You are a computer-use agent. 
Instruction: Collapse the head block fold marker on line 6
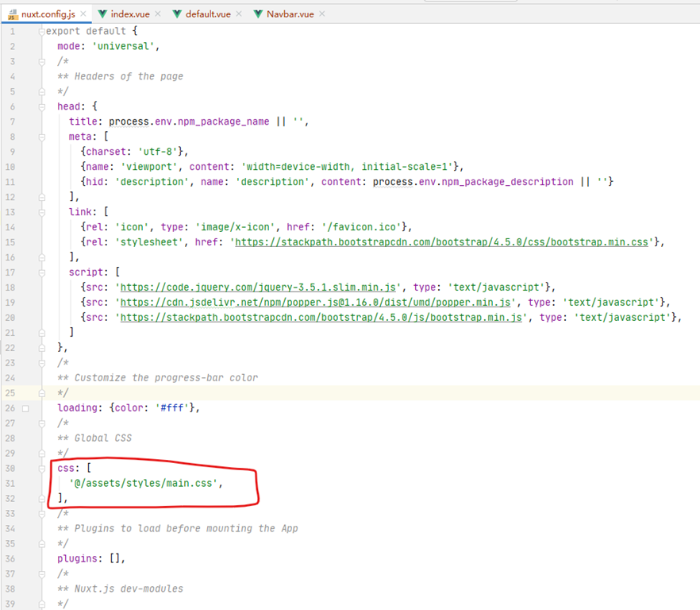pos(42,106)
